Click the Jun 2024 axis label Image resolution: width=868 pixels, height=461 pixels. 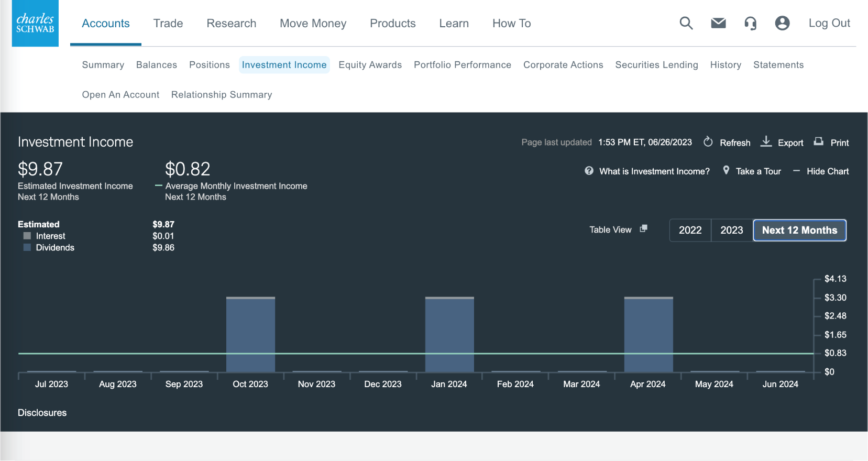[781, 384]
